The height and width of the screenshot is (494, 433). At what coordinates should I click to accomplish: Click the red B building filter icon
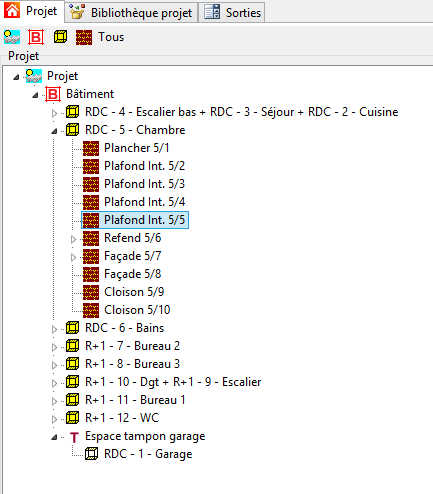(x=36, y=37)
